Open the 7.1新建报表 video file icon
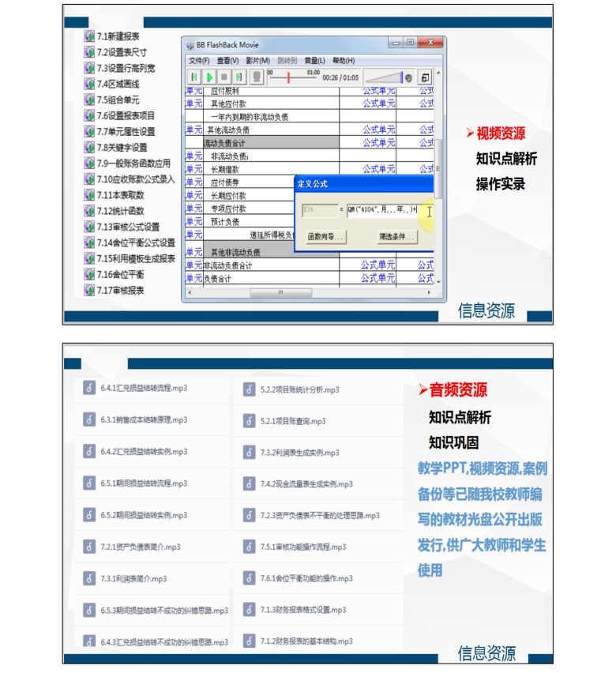This screenshot has height=673, width=616. 89,36
